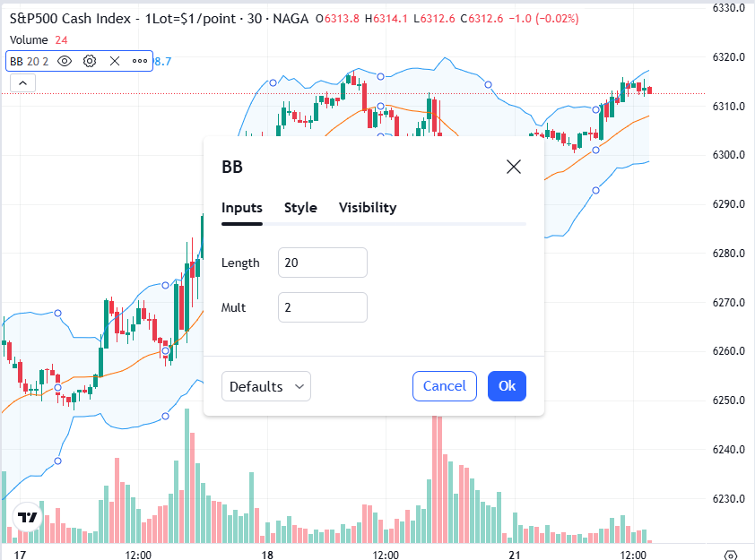Confirm settings with the Ok button

pyautogui.click(x=507, y=386)
